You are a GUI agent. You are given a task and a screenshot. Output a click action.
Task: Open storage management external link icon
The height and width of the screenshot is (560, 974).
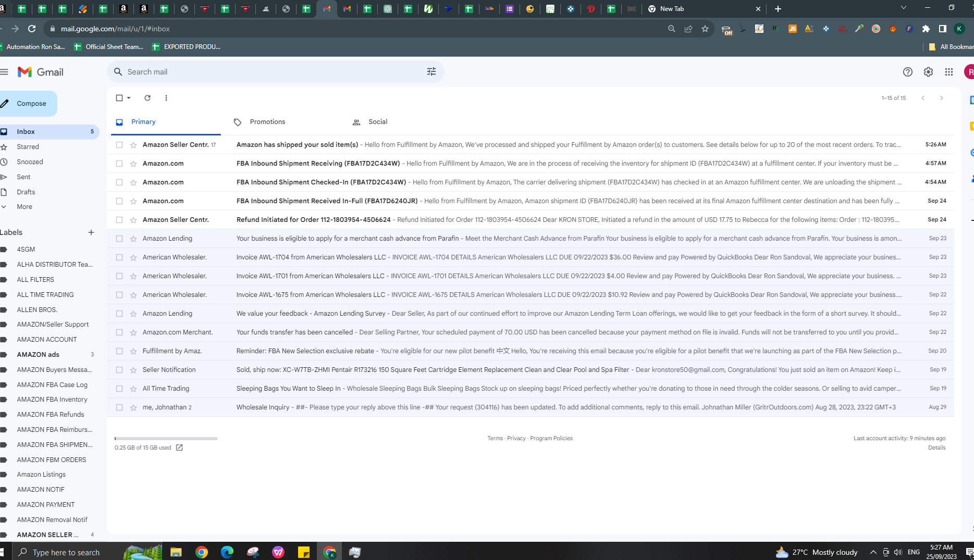click(x=179, y=447)
